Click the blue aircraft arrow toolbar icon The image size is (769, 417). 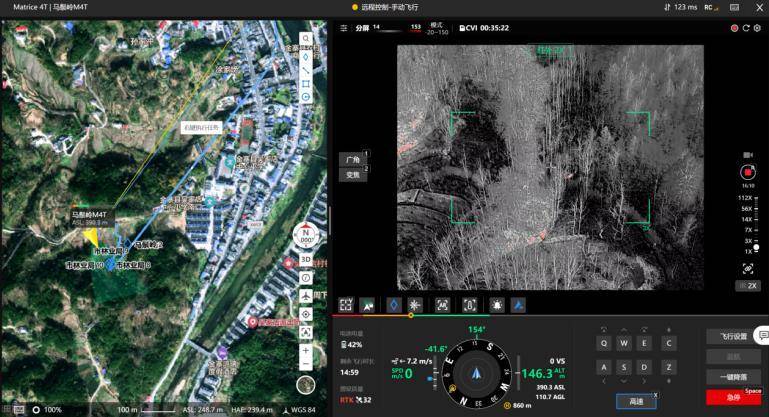point(518,305)
